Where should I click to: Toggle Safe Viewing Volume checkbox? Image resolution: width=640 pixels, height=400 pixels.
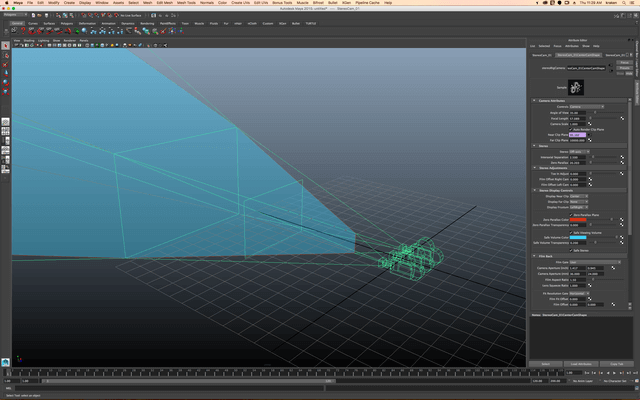click(571, 233)
